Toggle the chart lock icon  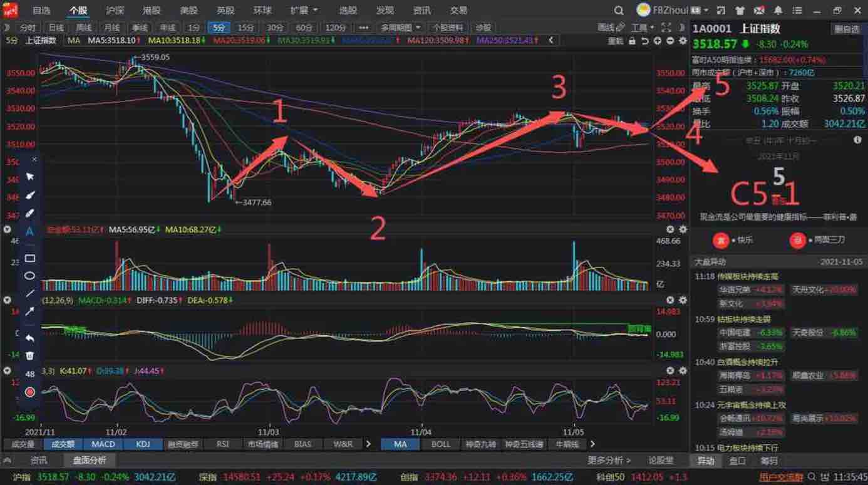(x=633, y=40)
